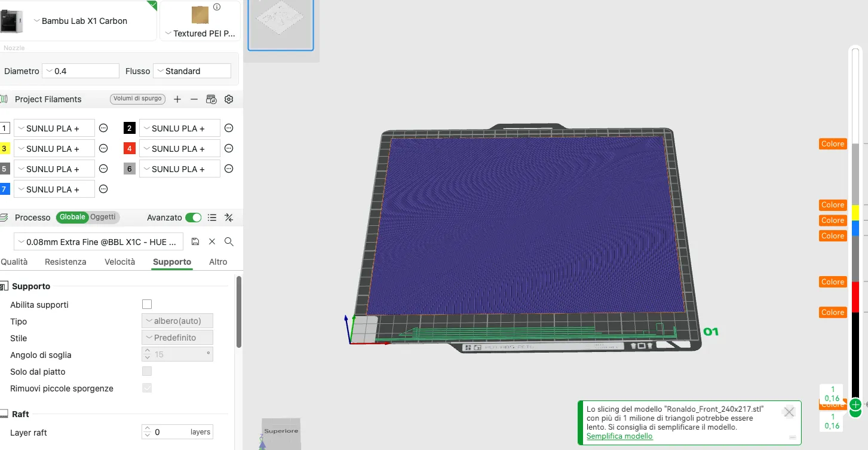This screenshot has height=450, width=868.
Task: Open the options button for filament 7
Action: pos(103,189)
